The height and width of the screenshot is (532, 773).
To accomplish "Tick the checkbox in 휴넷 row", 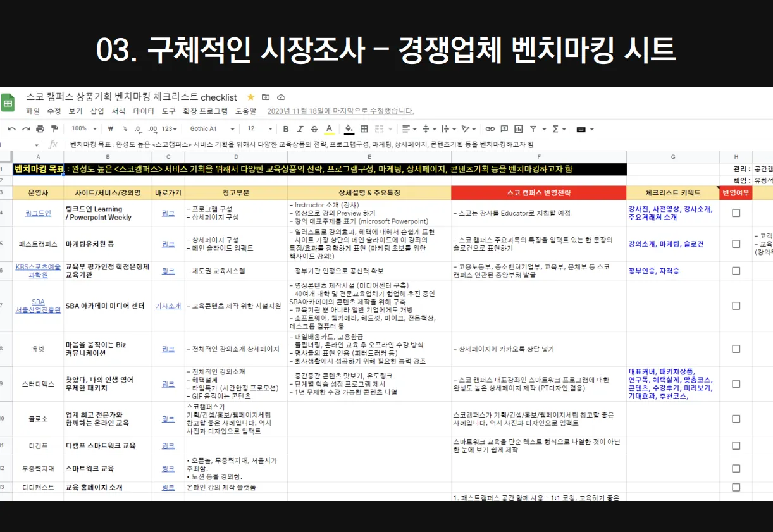I will pyautogui.click(x=736, y=349).
